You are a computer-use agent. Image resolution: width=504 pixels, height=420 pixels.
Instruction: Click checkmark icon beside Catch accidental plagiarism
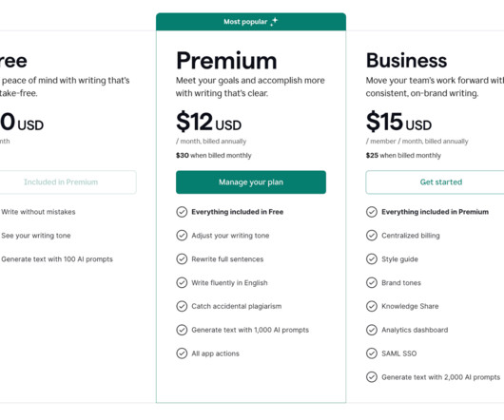(x=182, y=306)
